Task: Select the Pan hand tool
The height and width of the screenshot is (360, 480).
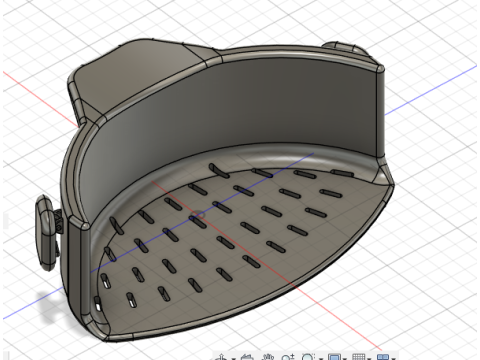Action: [x=268, y=357]
